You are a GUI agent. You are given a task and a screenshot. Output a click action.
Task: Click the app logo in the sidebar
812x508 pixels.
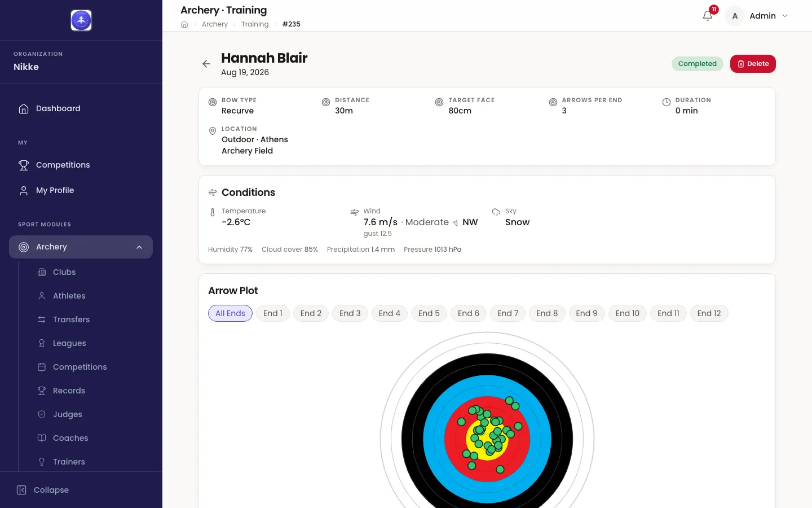tap(81, 20)
